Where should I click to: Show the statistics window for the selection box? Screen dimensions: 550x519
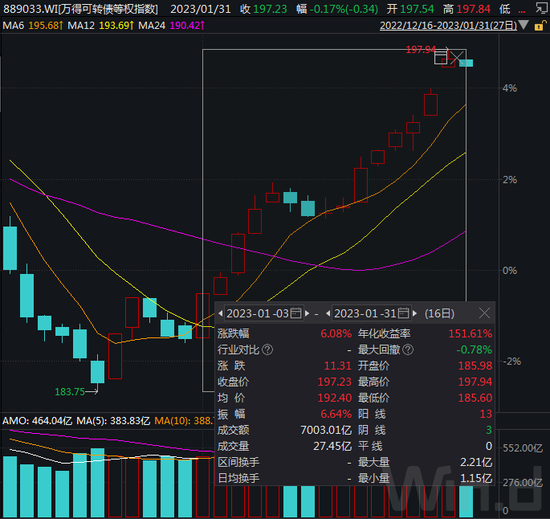click(x=441, y=58)
